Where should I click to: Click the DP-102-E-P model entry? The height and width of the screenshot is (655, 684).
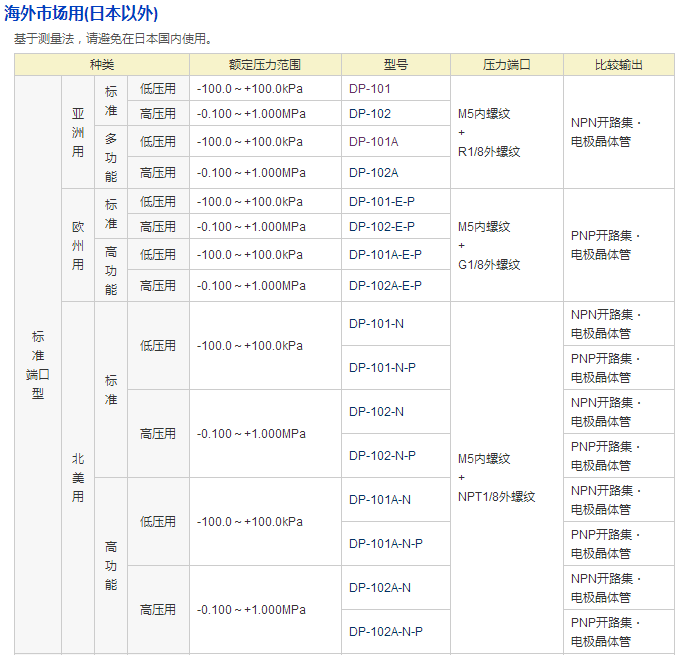(381, 227)
